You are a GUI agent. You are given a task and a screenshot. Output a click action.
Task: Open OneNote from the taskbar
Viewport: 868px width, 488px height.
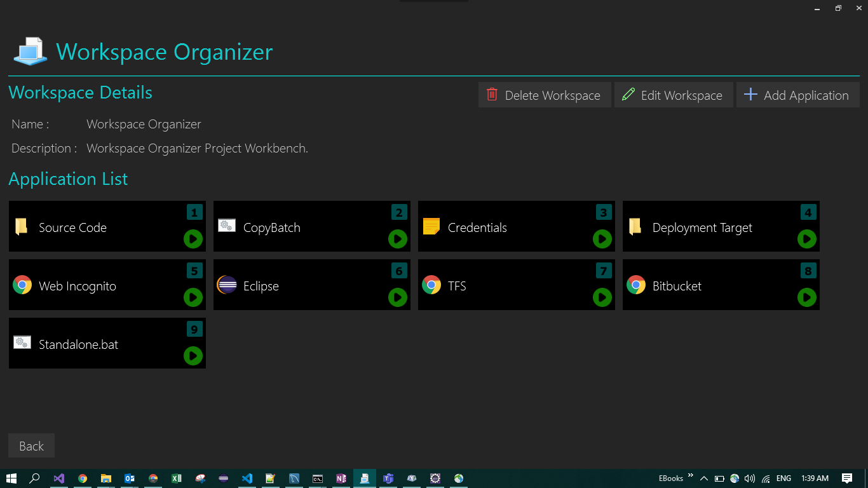click(341, 478)
